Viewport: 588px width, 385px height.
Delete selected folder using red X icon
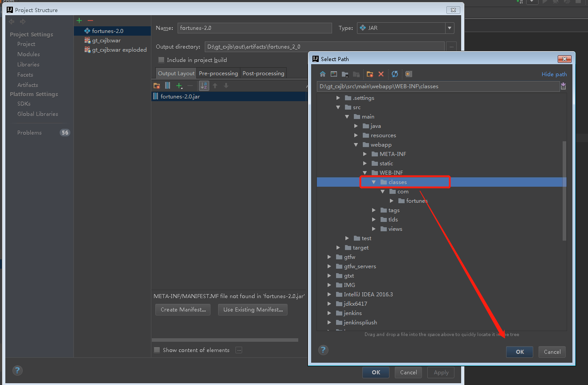381,74
